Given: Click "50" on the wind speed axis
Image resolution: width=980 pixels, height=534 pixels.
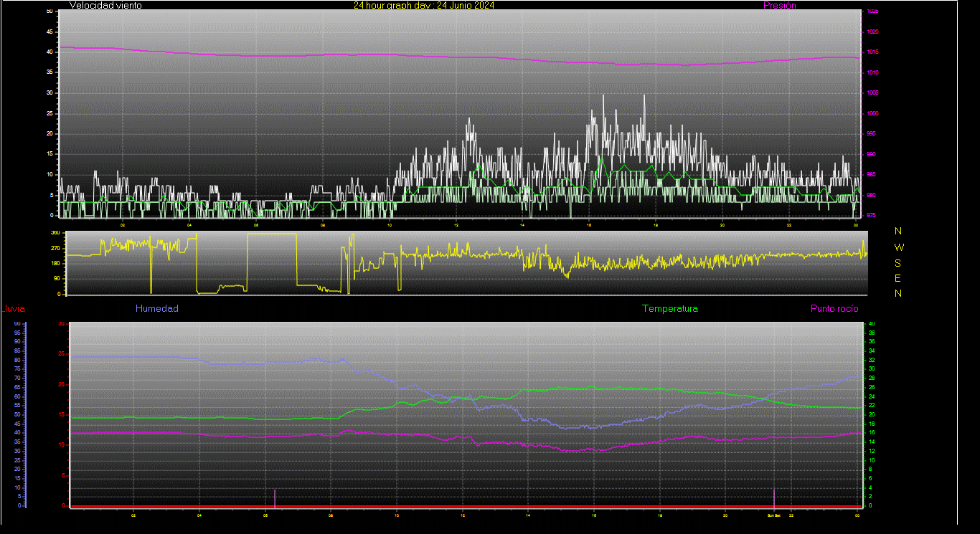Looking at the screenshot, I should (x=50, y=11).
